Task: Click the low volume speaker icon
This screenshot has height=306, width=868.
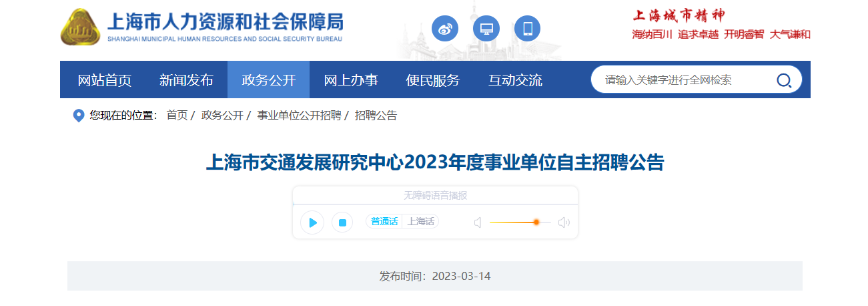Action: click(478, 222)
